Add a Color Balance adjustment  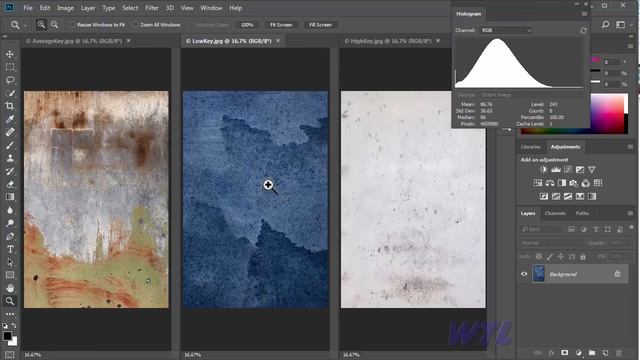pos(550,183)
